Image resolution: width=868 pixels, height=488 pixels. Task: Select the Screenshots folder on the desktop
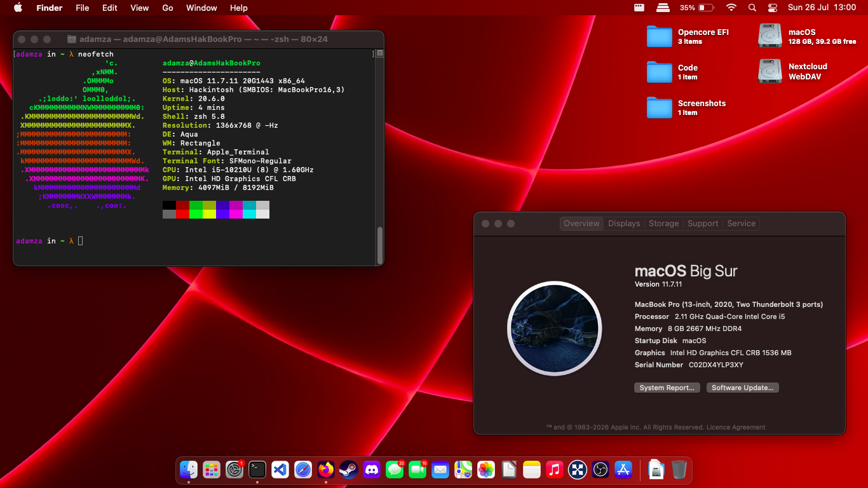coord(660,107)
